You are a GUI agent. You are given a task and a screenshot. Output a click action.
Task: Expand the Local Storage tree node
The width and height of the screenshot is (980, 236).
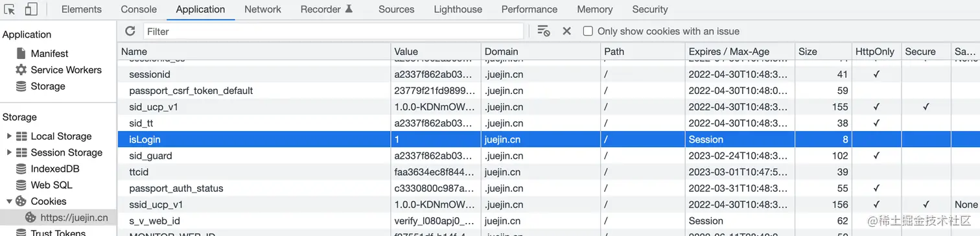9,136
